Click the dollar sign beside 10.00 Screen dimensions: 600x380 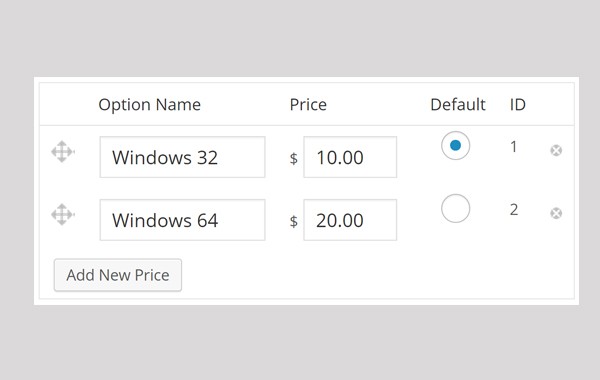click(293, 158)
